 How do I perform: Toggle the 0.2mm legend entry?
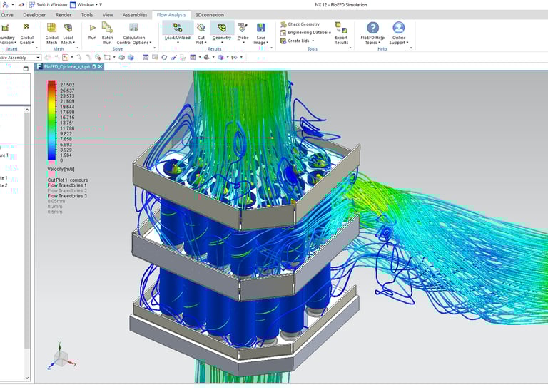pyautogui.click(x=55, y=206)
